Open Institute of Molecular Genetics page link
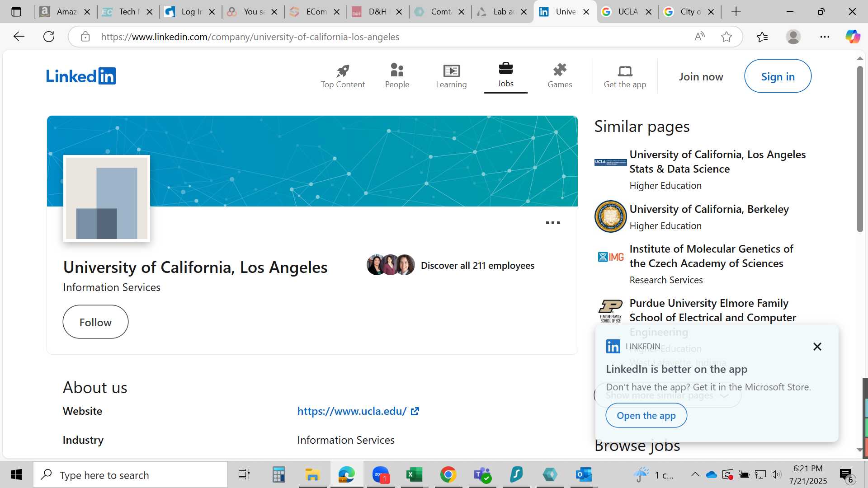The height and width of the screenshot is (488, 868). 711,256
